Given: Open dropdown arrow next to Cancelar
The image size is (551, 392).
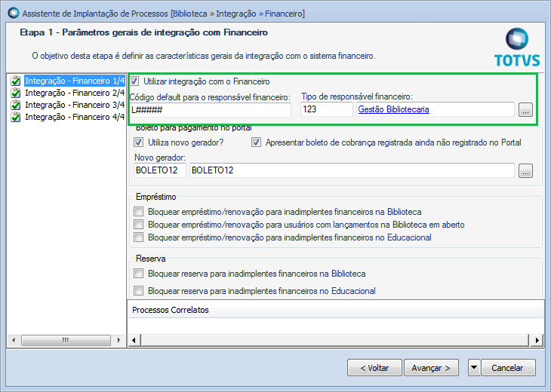Looking at the screenshot, I should 474,368.
